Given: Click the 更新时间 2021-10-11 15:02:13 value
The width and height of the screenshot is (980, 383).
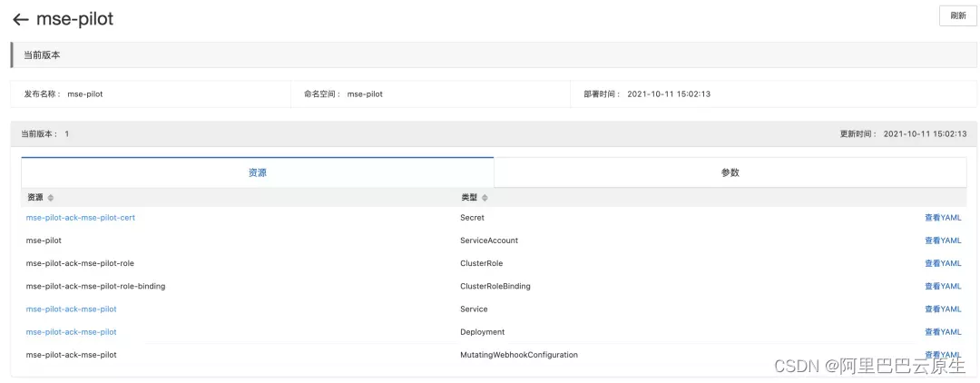Looking at the screenshot, I should coord(925,133).
